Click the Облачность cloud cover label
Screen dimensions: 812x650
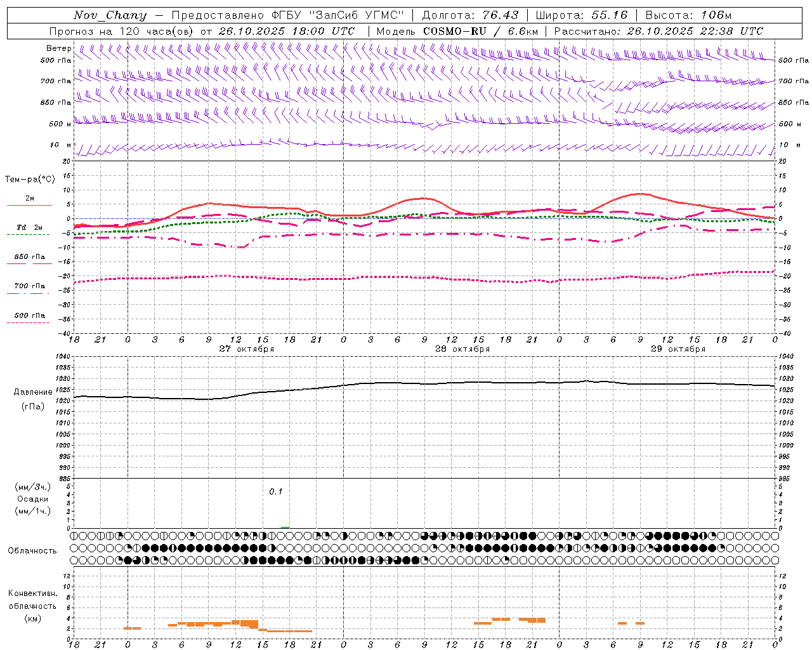click(x=32, y=550)
